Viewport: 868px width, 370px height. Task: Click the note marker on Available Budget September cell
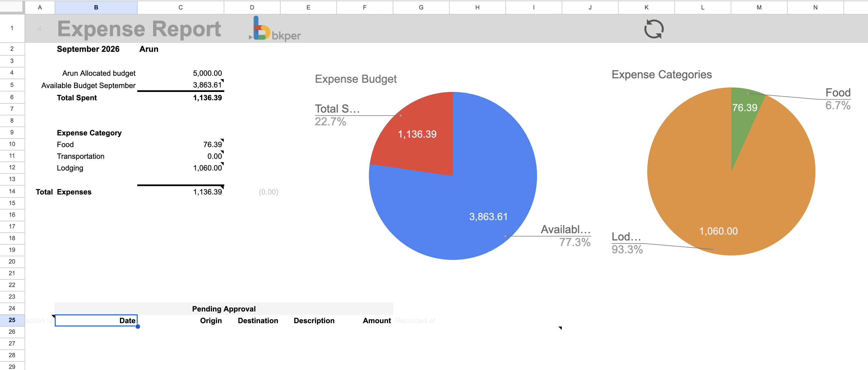[x=223, y=81]
